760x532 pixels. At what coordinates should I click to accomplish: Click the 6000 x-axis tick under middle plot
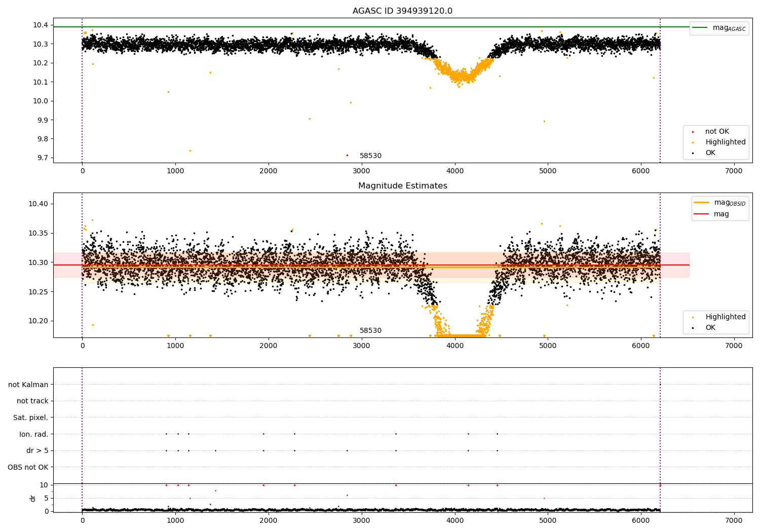(x=641, y=346)
